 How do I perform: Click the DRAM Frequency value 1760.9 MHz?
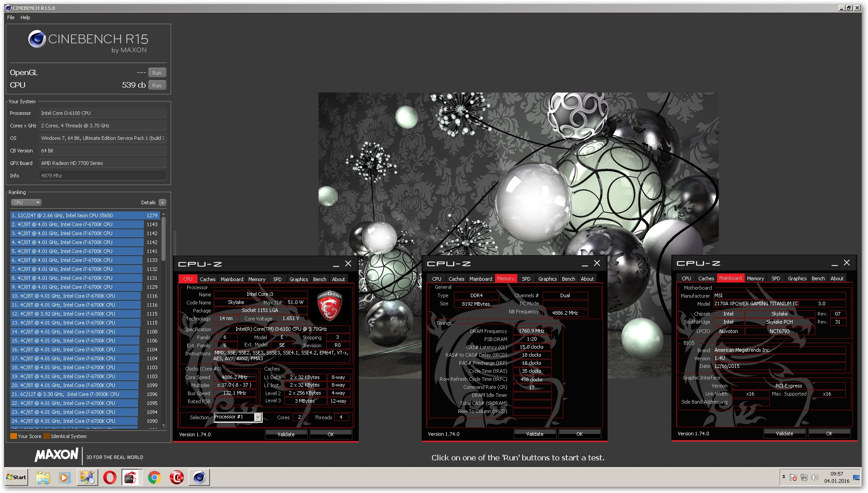click(532, 331)
